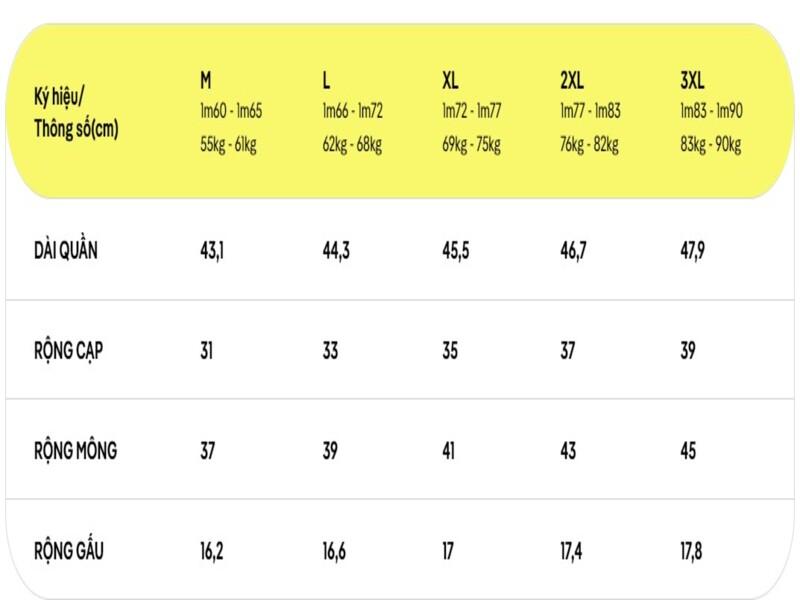Select the 62kg - 68kg weight range
Screen dimensions: 800x600
(352, 145)
